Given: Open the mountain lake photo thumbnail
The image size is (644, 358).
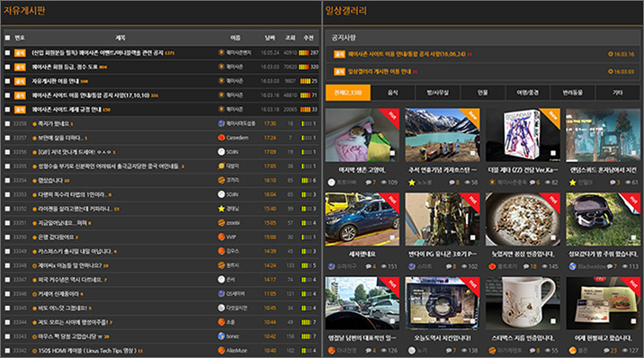Looking at the screenshot, I should tap(443, 135).
